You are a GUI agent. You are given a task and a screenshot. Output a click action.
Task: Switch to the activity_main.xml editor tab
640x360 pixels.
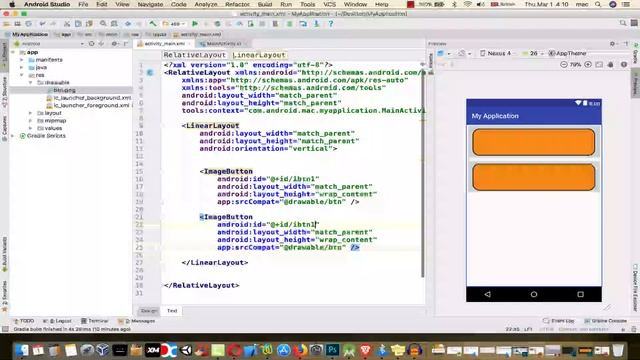point(164,44)
